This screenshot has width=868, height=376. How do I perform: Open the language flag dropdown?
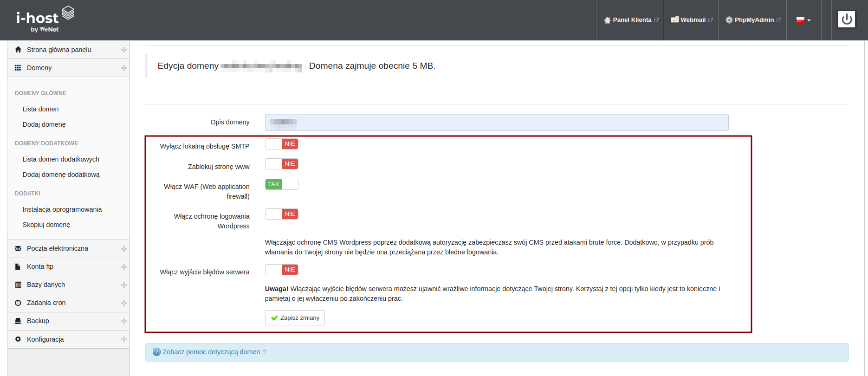(x=803, y=20)
